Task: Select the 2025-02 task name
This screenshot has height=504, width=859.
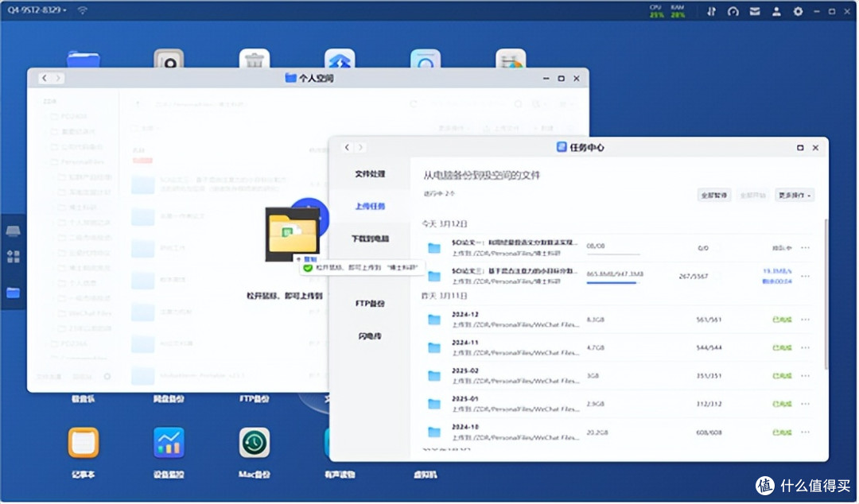Action: point(465,371)
